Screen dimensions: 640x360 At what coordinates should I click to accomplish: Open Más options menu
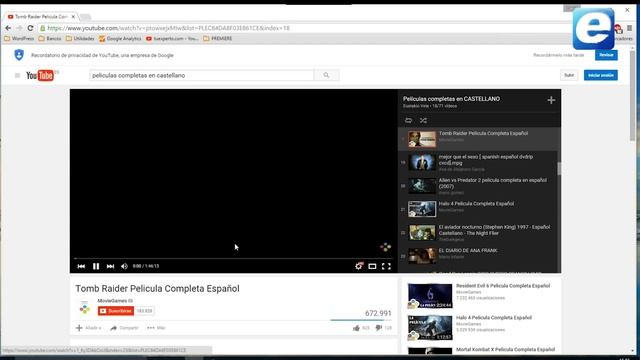pyautogui.click(x=156, y=328)
